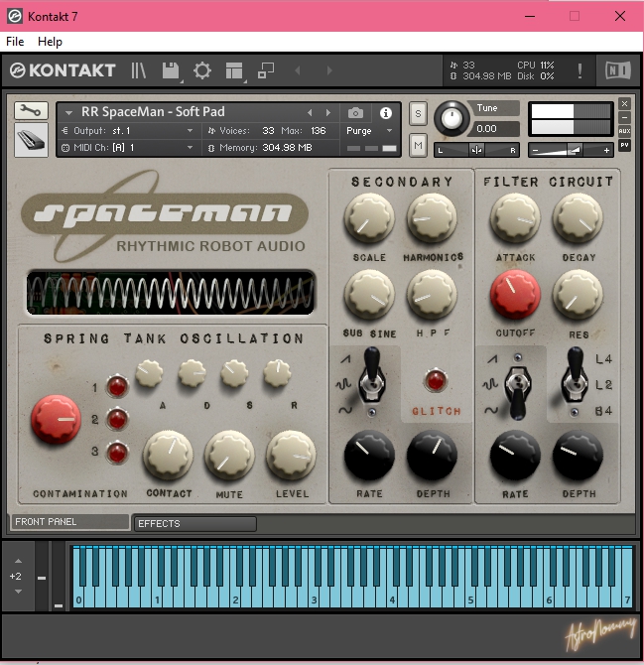
Task: Click the wrench edit instrument icon
Action: 31,111
